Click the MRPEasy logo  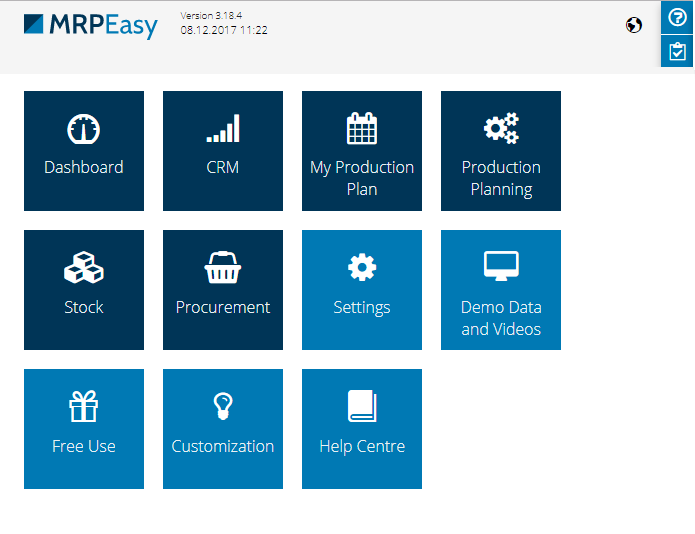[x=90, y=26]
